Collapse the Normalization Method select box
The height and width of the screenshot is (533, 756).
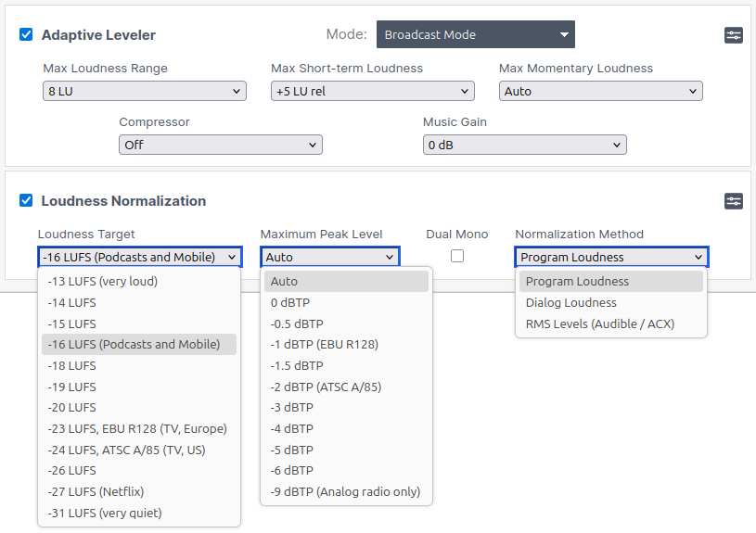(x=611, y=257)
